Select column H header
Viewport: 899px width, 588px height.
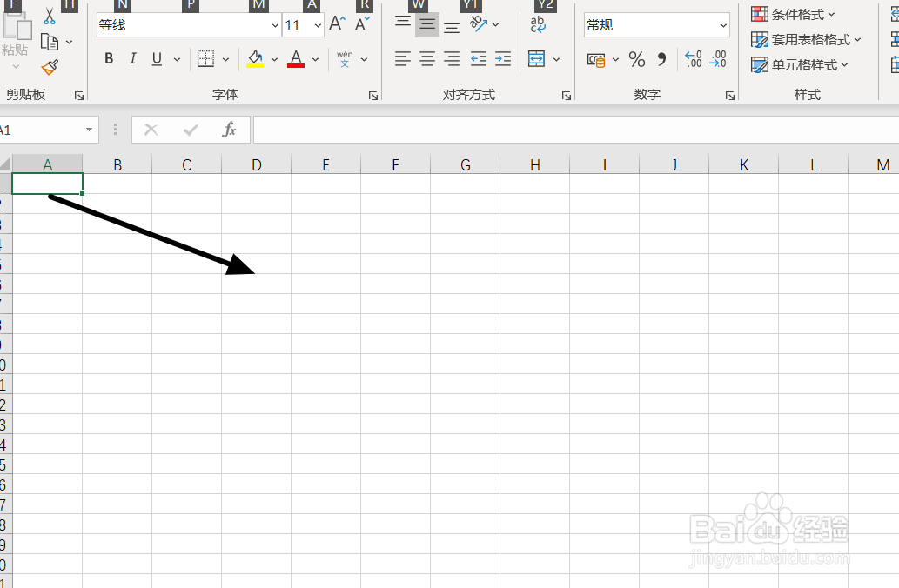tap(535, 165)
